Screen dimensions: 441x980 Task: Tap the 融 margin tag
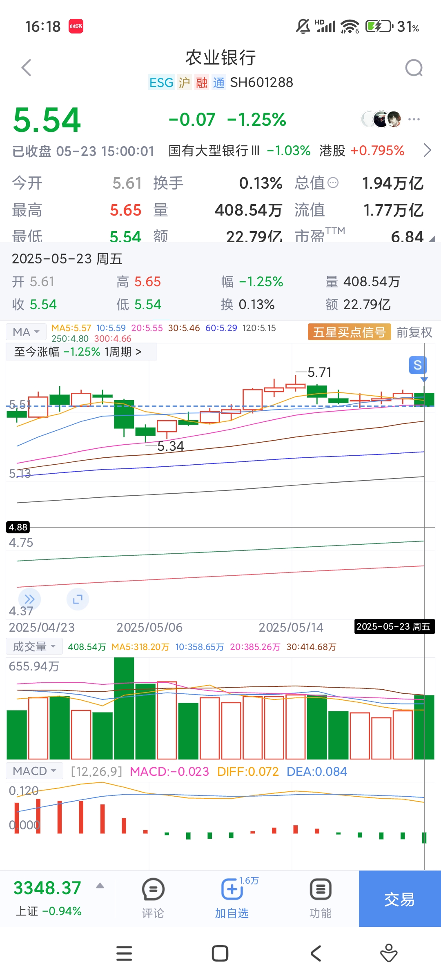coord(202,82)
